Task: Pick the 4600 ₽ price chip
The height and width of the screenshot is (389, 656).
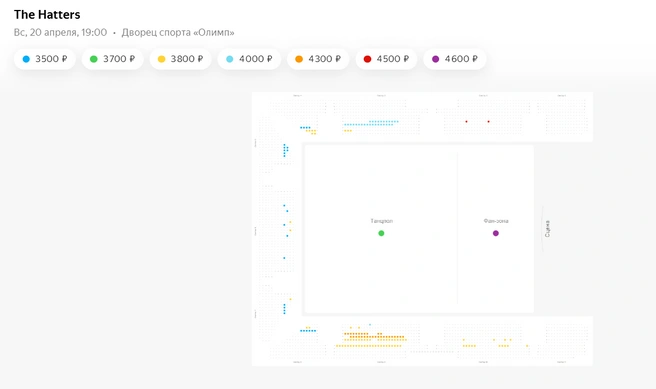Action: 455,59
